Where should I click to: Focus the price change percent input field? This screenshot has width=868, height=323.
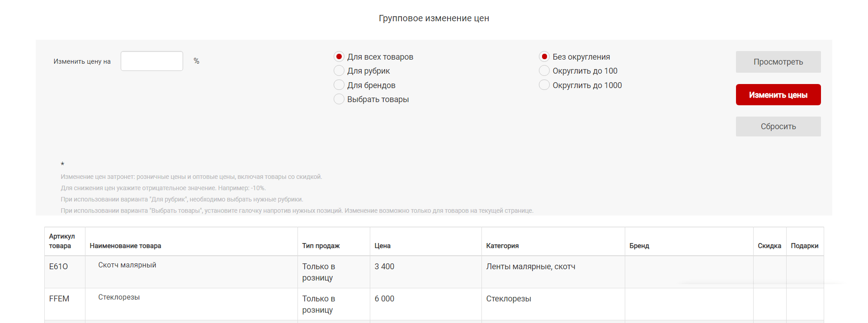(152, 61)
